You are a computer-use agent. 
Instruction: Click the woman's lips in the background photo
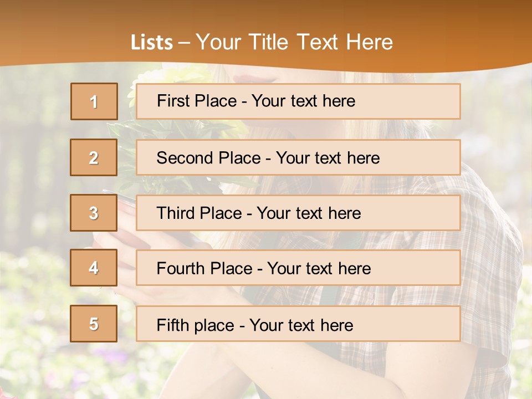[x=244, y=79]
